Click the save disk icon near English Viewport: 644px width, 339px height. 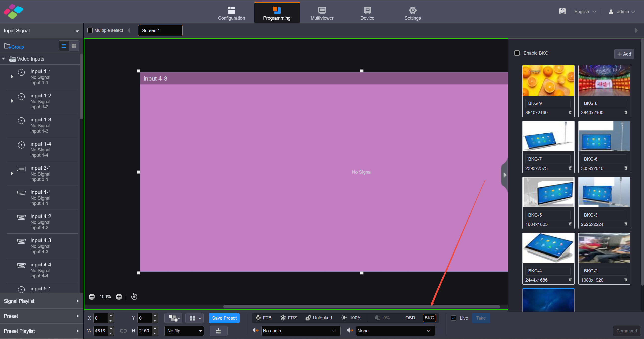(x=562, y=11)
